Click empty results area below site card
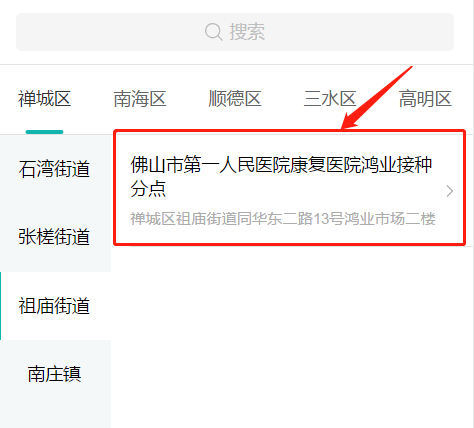Screen dimensions: 474x428 tap(292, 337)
